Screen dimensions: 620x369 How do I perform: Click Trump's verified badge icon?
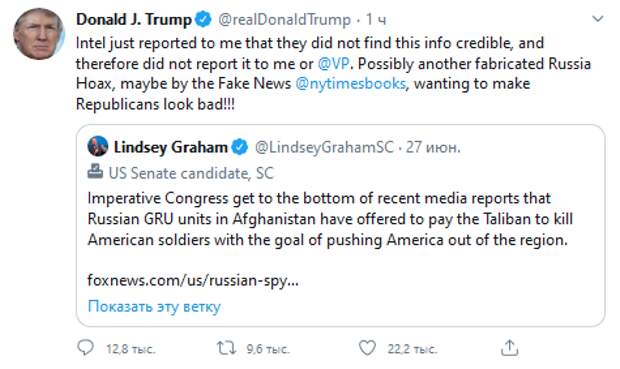coord(204,19)
